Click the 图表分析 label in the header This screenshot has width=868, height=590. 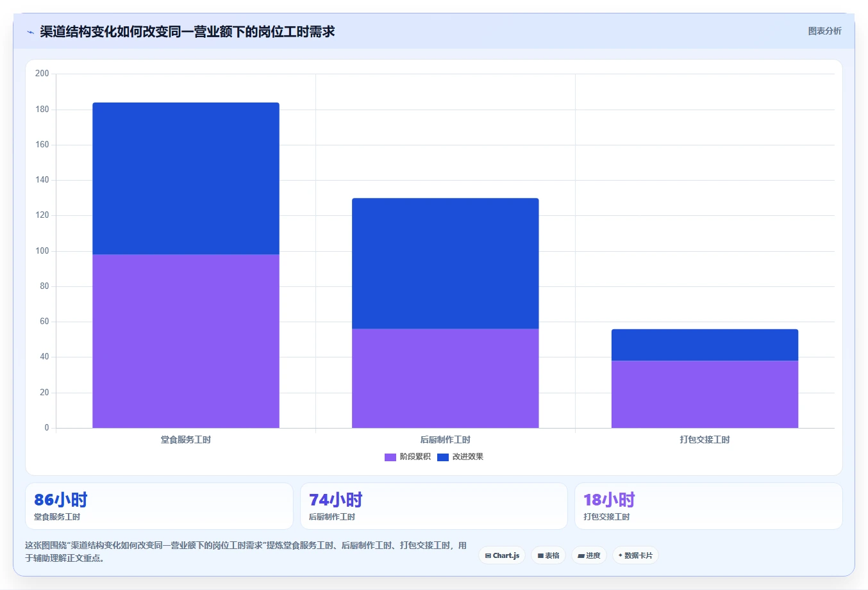click(824, 31)
